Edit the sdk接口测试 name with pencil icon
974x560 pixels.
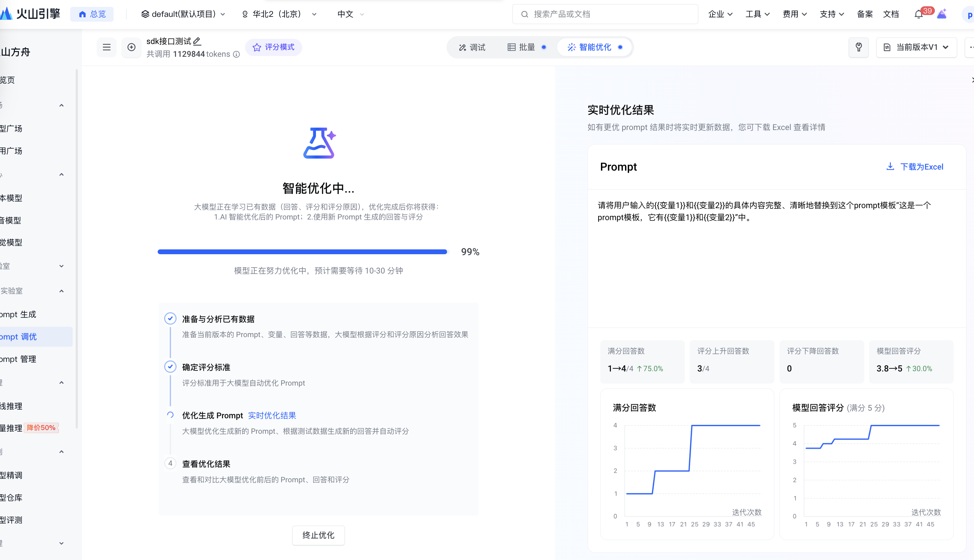coord(197,41)
